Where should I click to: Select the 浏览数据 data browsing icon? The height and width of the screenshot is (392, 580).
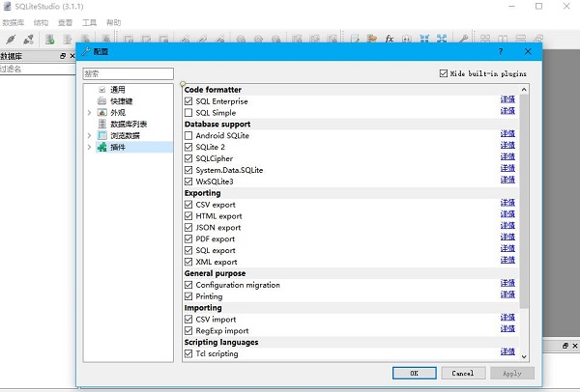coord(102,136)
